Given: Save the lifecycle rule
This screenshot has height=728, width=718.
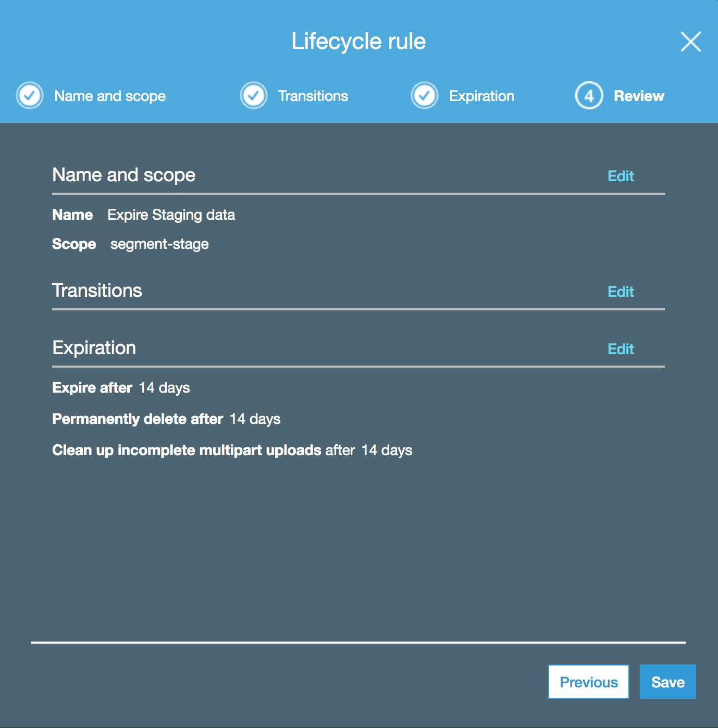Looking at the screenshot, I should click(667, 682).
